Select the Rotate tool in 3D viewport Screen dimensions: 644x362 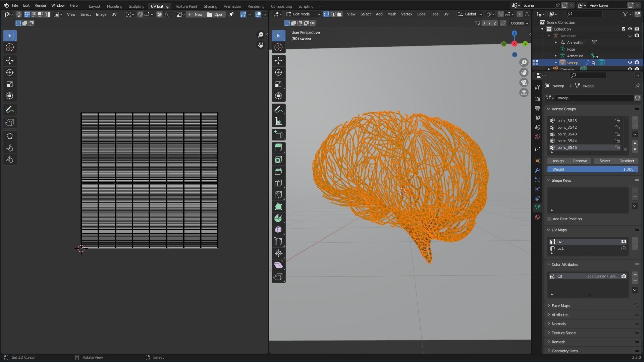click(278, 72)
